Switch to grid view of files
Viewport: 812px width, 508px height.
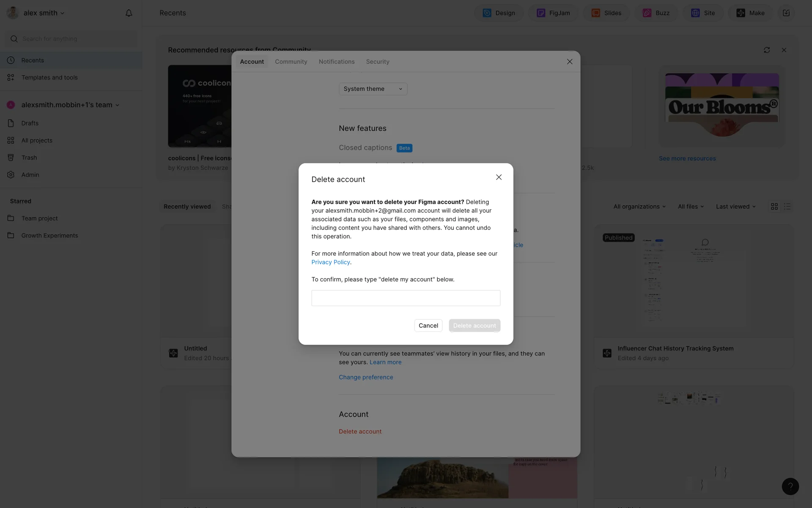774,207
